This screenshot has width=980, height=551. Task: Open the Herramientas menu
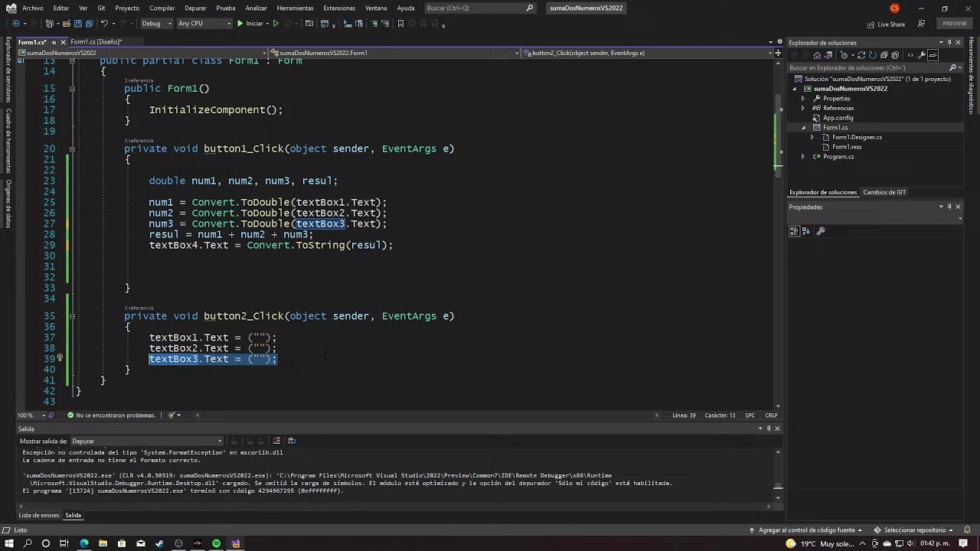pyautogui.click(x=296, y=8)
